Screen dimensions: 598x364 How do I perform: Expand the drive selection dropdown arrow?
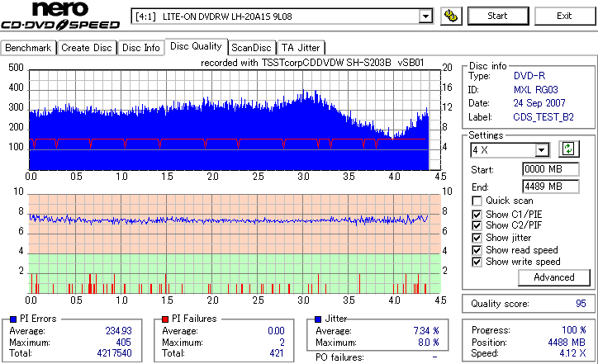coord(425,17)
